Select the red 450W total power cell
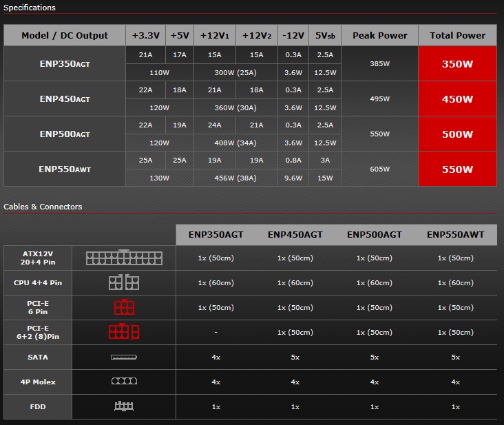This screenshot has height=425, width=504. click(457, 99)
